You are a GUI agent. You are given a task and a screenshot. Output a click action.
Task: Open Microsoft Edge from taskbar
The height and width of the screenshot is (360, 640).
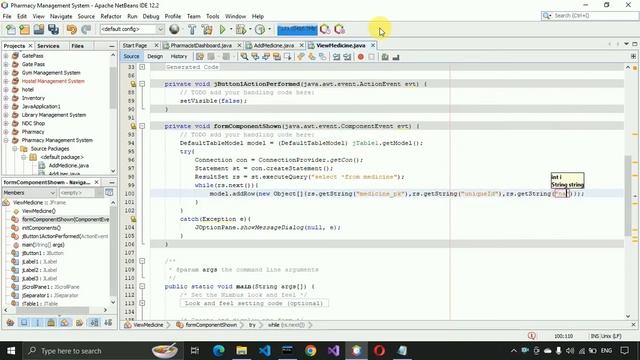click(218, 351)
